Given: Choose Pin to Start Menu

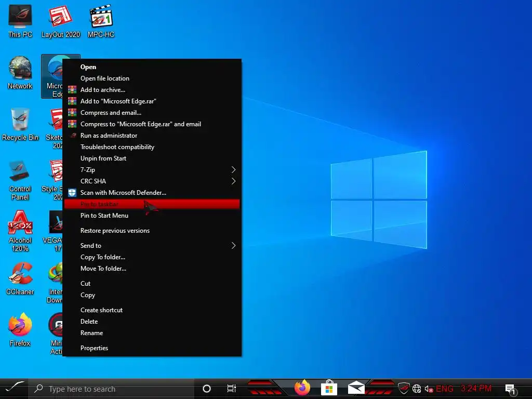Looking at the screenshot, I should (152, 216).
